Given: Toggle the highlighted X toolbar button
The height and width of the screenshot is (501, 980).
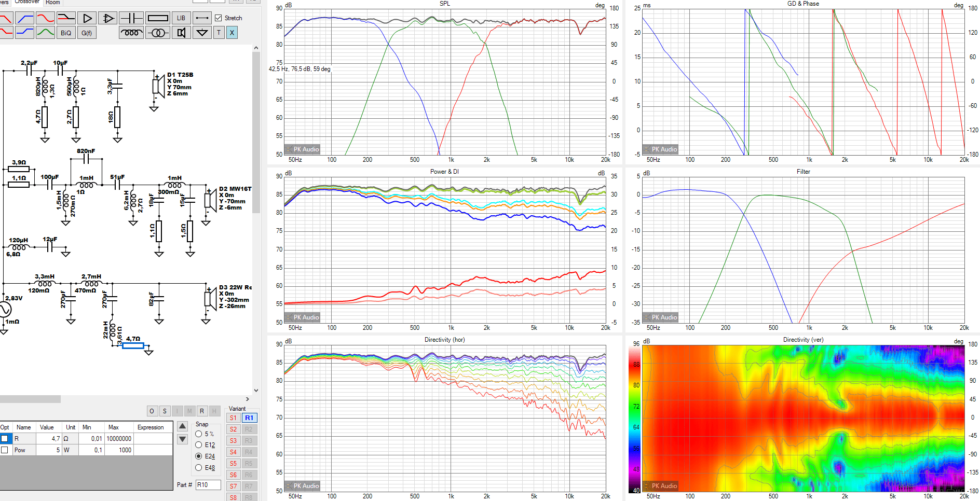Looking at the screenshot, I should 232,33.
